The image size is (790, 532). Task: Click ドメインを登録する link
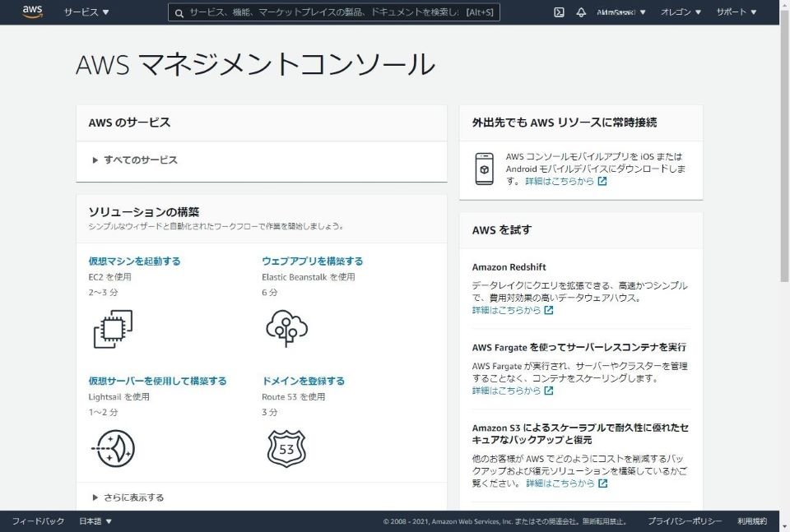point(304,381)
